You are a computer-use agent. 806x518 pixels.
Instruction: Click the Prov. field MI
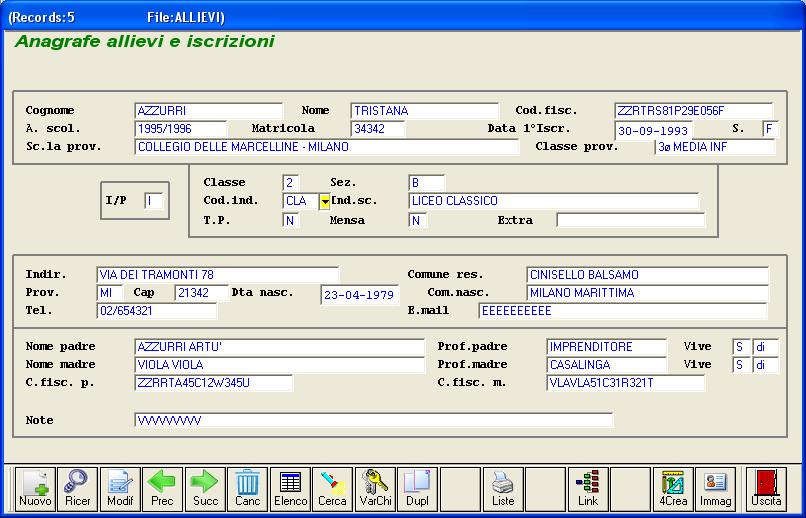109,293
